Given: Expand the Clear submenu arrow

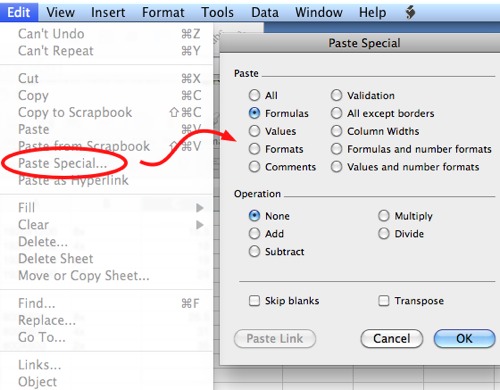Looking at the screenshot, I should [200, 225].
